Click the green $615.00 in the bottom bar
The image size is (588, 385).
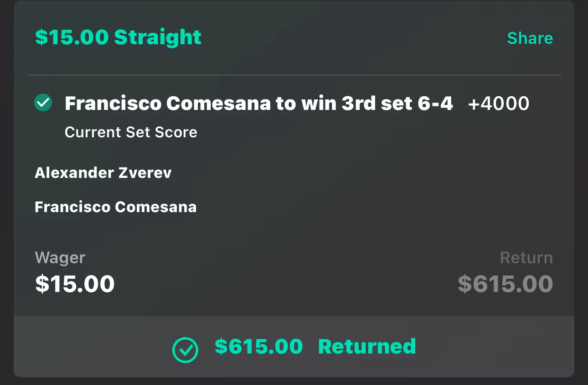(x=258, y=347)
